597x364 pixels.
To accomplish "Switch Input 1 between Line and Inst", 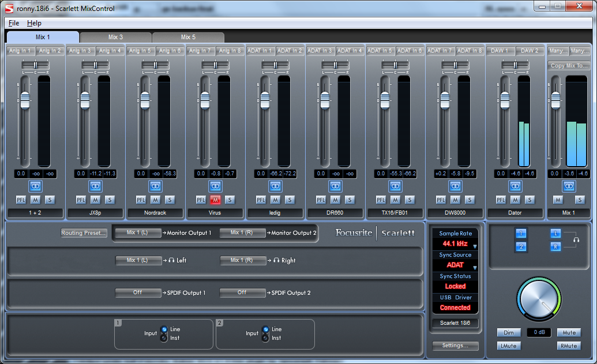I will coord(164,333).
